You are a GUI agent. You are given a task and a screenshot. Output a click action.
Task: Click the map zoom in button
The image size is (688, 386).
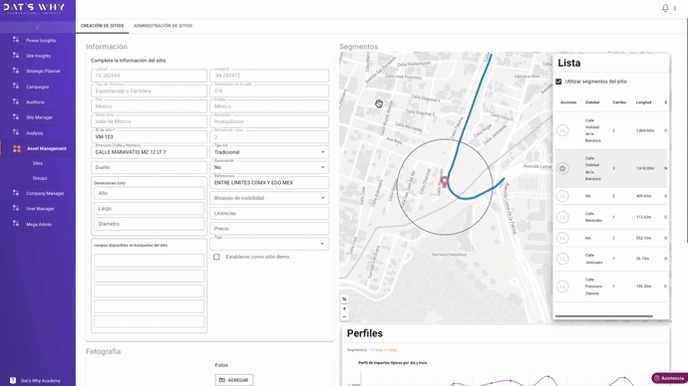(344, 308)
